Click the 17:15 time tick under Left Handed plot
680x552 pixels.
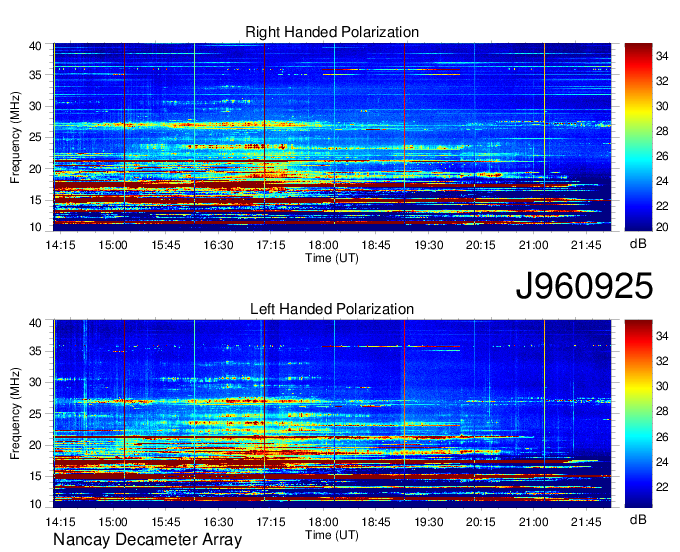pos(271,522)
